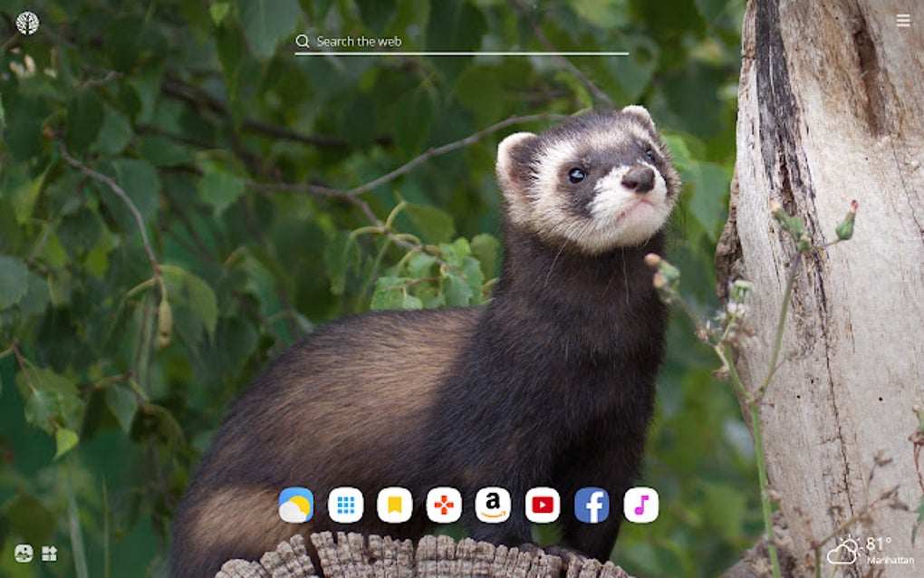The width and height of the screenshot is (924, 578).
Task: Click the add widgets icon bottom left
Action: 51,552
